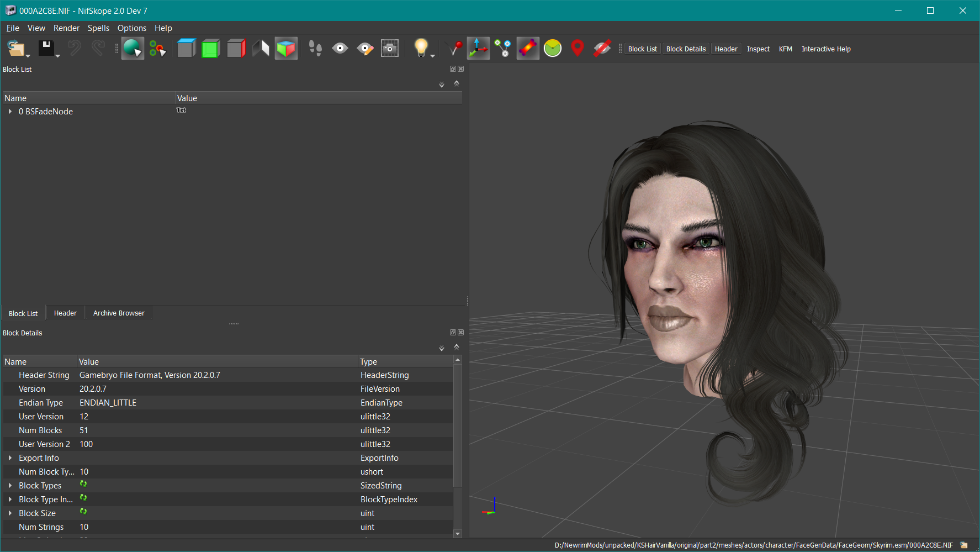Open the Spells menu
980x552 pixels.
point(98,28)
